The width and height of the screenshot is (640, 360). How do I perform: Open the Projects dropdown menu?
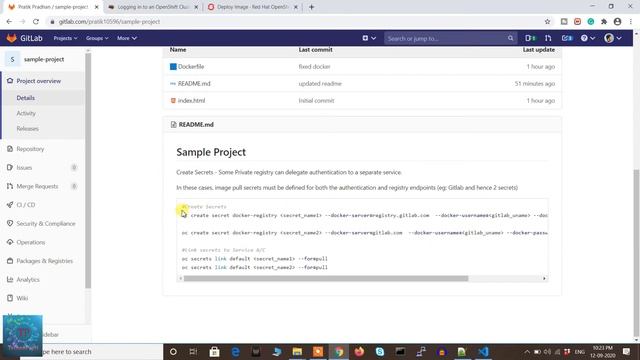pyautogui.click(x=65, y=38)
